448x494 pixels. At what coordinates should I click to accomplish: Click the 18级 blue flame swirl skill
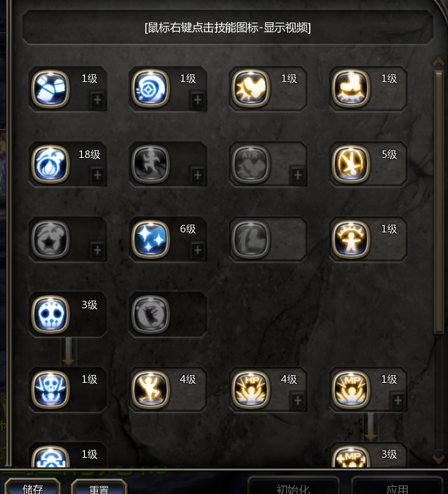(50, 164)
